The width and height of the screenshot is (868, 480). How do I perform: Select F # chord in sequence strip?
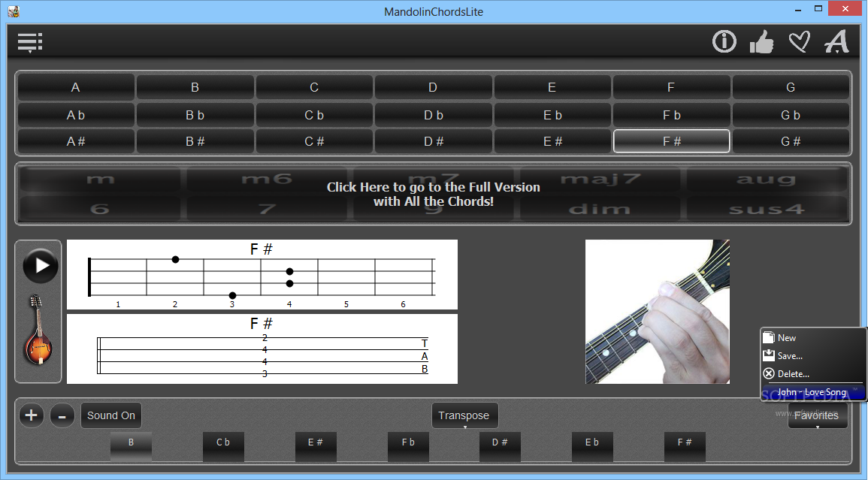click(x=685, y=447)
